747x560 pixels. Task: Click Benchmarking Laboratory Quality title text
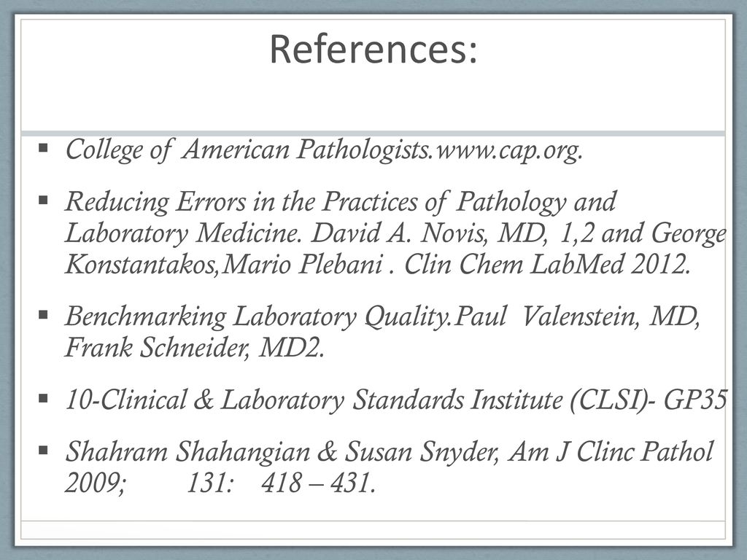[259, 316]
